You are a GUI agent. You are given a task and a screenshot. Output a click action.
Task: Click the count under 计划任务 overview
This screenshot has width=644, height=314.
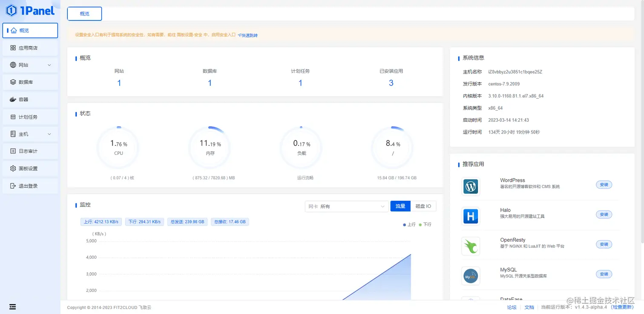pyautogui.click(x=300, y=83)
